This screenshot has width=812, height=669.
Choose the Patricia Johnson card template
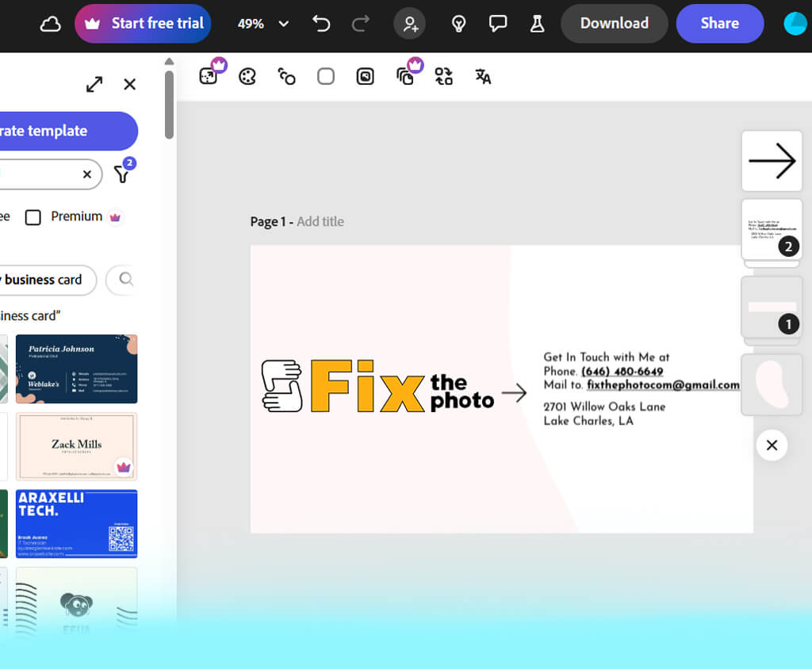point(77,369)
